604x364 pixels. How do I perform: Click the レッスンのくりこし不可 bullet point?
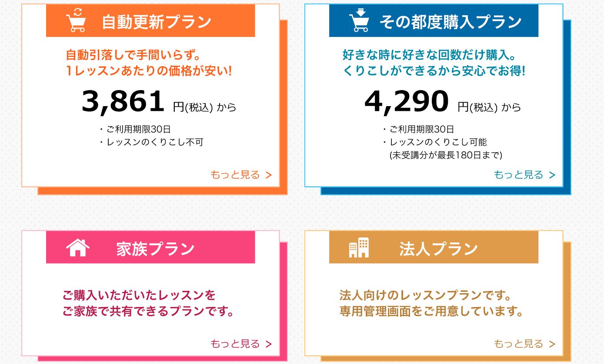tap(155, 142)
